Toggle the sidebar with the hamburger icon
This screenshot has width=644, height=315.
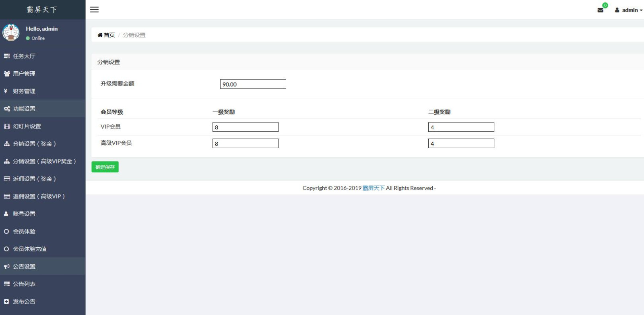click(94, 10)
